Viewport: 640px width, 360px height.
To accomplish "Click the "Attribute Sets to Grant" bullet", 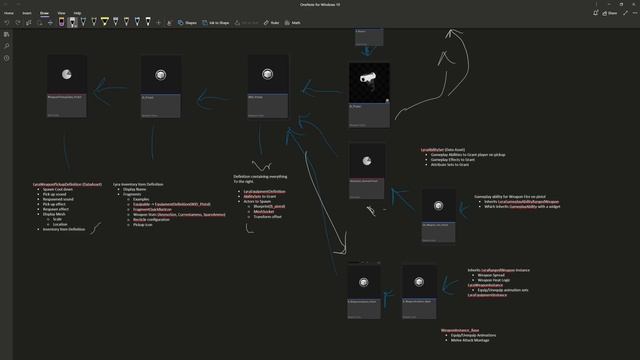I will pos(450,164).
